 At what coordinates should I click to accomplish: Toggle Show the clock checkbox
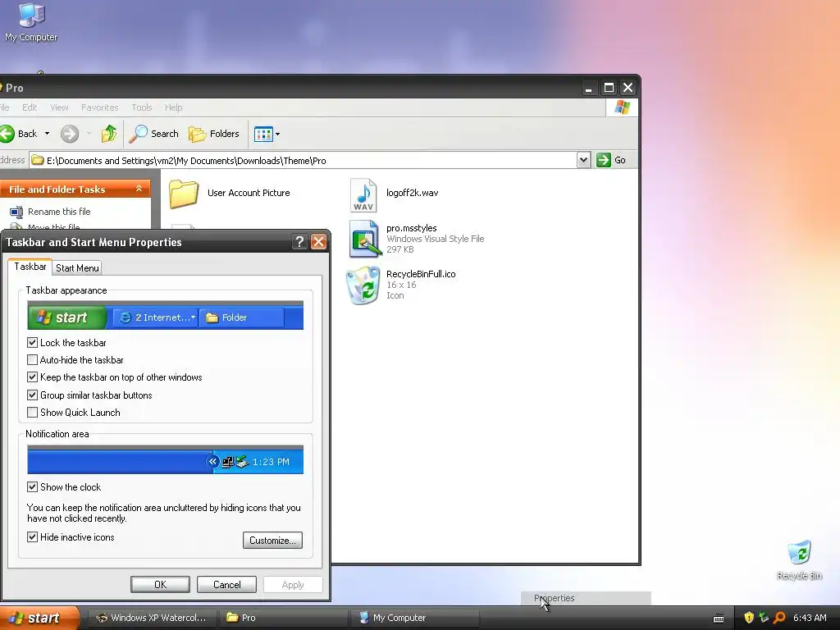[x=32, y=487]
